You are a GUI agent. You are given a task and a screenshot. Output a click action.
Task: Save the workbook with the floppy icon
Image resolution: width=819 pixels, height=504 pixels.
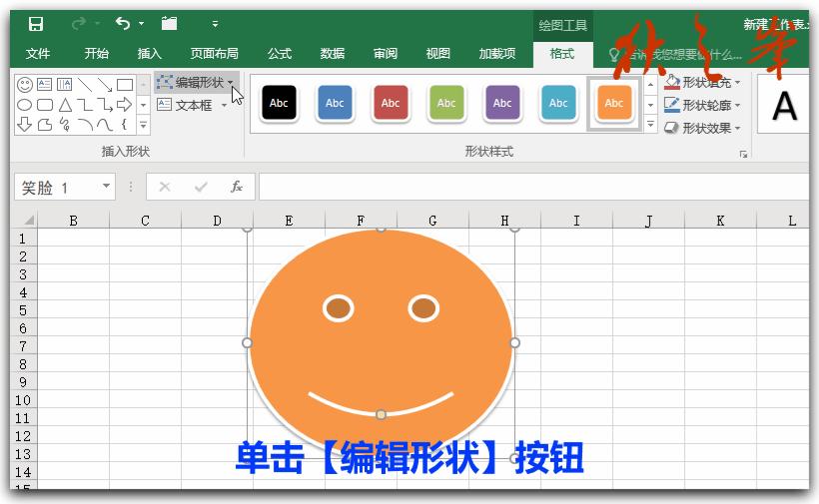pos(36,24)
